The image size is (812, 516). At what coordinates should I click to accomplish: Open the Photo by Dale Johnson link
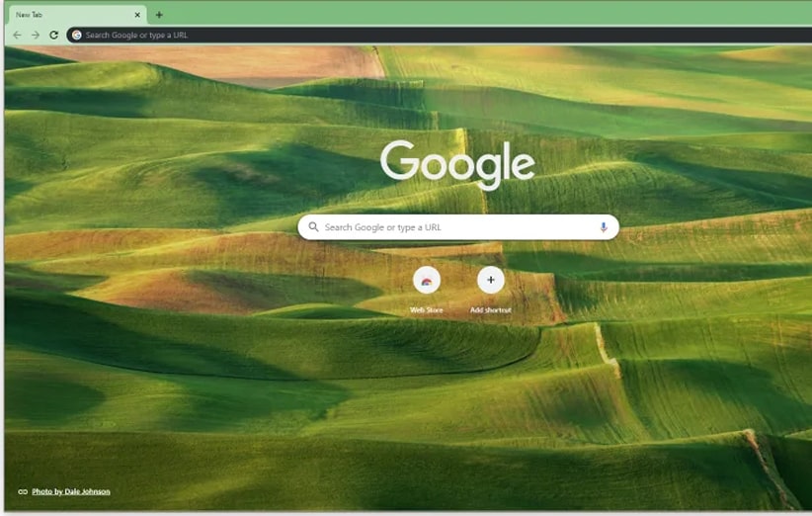point(71,491)
